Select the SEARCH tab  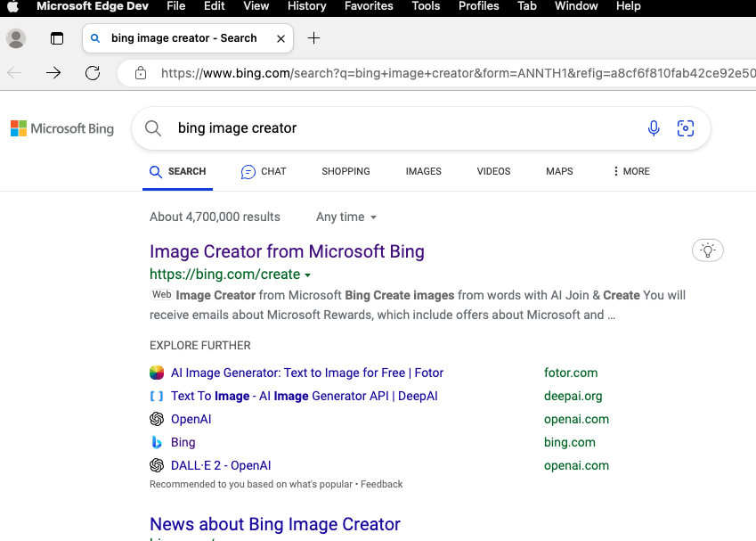177,171
